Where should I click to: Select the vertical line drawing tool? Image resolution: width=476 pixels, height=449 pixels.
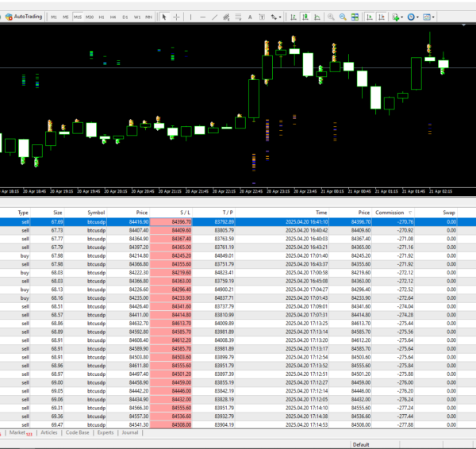pos(190,16)
